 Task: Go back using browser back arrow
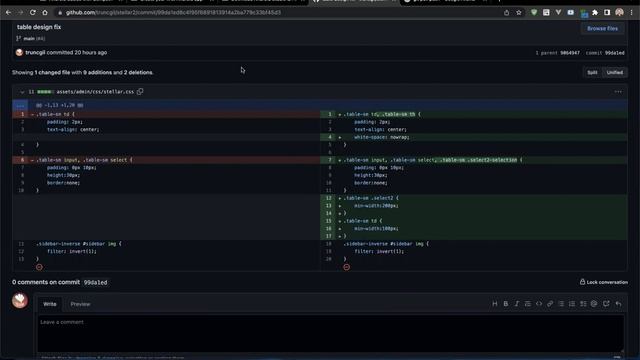[x=8, y=13]
